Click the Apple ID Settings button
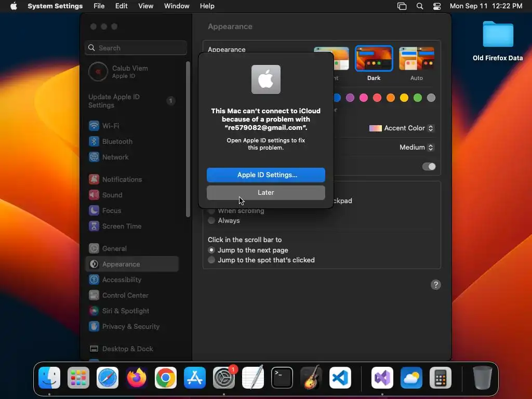This screenshot has width=532, height=399. pyautogui.click(x=266, y=175)
